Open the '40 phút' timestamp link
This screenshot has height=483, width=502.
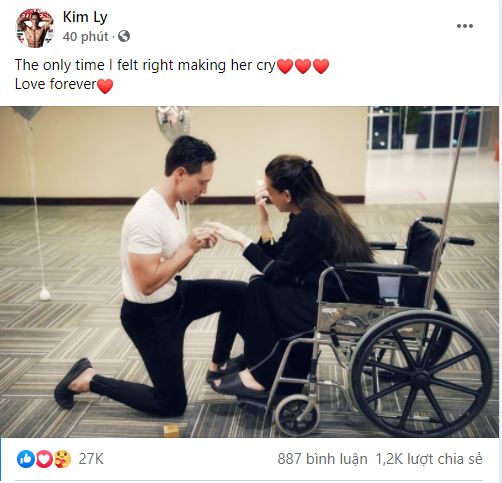pos(85,36)
